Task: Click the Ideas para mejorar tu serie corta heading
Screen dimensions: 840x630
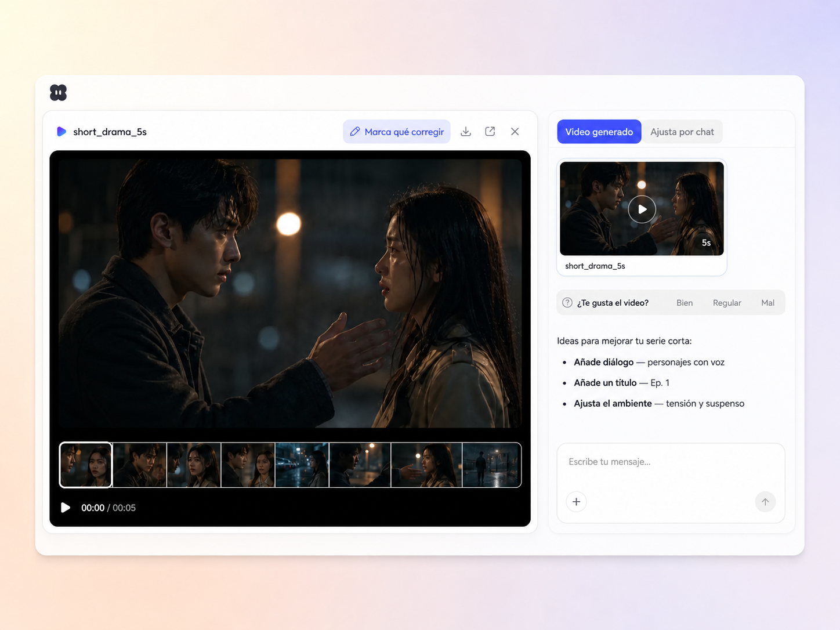Action: [624, 341]
